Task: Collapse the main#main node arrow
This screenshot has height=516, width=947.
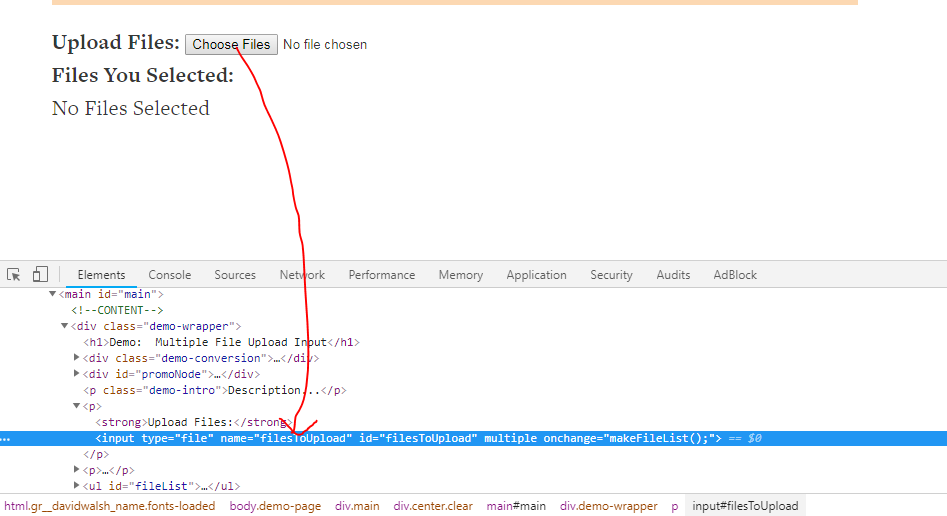Action: pyautogui.click(x=53, y=294)
